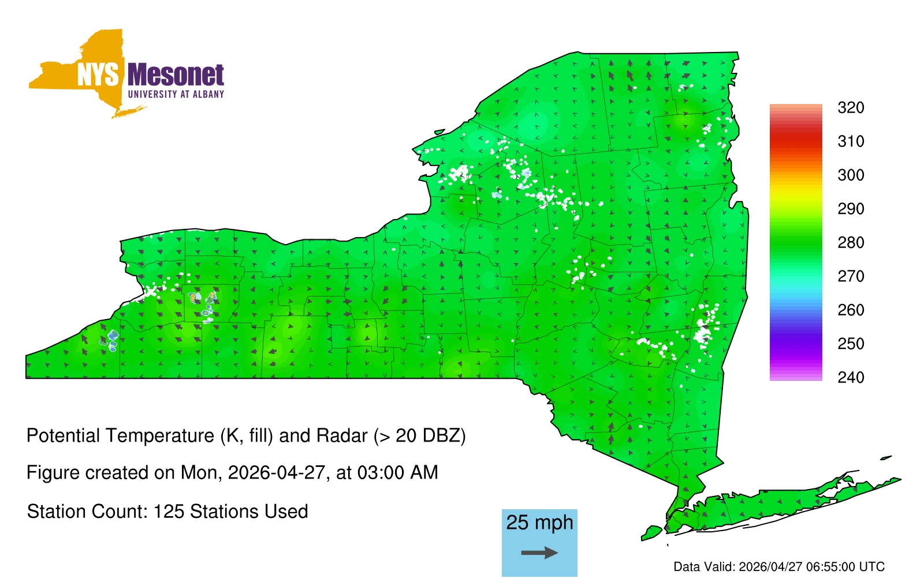Click the 25 mph wind legend label
Image resolution: width=924 pixels, height=578 pixels.
click(539, 523)
